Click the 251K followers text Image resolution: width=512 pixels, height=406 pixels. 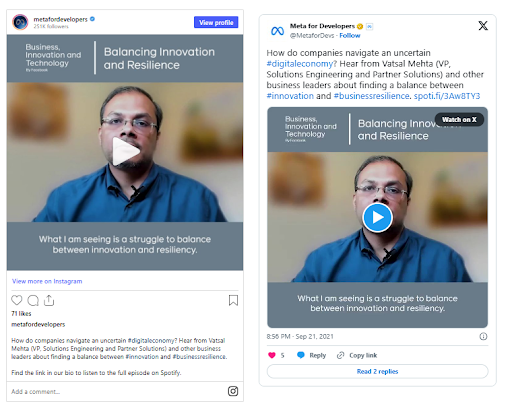click(x=51, y=26)
